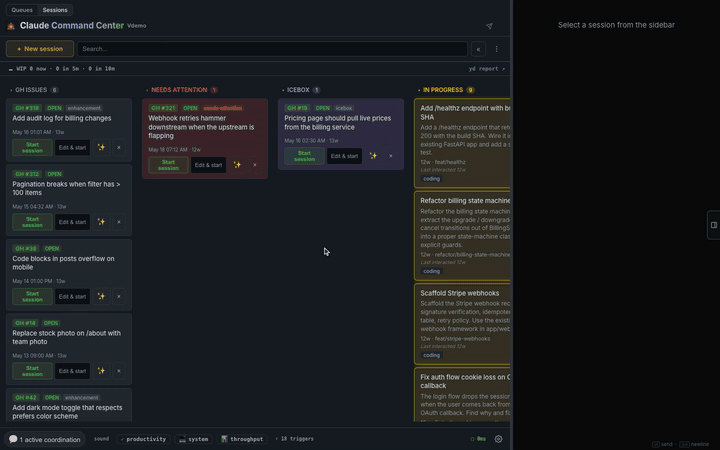Open Fix auth flow cookie loss card

(x=462, y=394)
